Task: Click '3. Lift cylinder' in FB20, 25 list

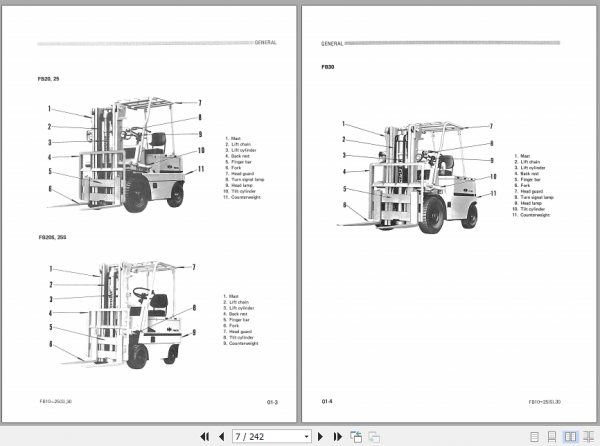Action: (241, 150)
